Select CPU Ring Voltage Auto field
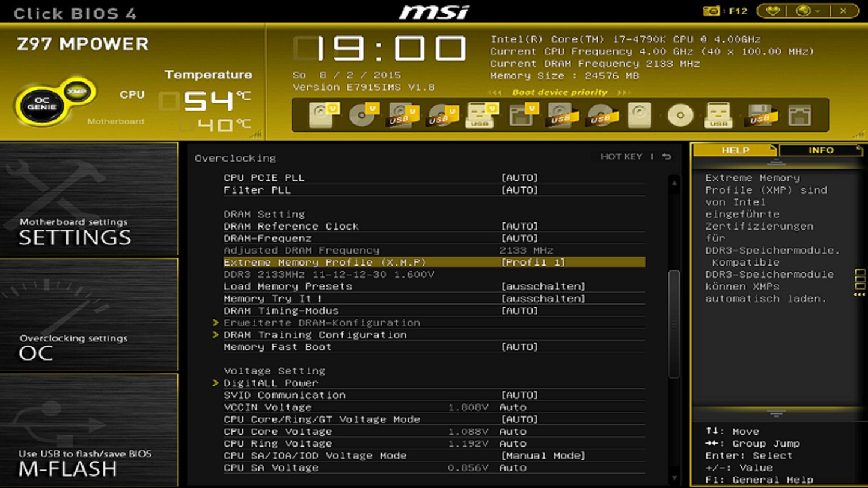The height and width of the screenshot is (488, 868). click(x=513, y=443)
